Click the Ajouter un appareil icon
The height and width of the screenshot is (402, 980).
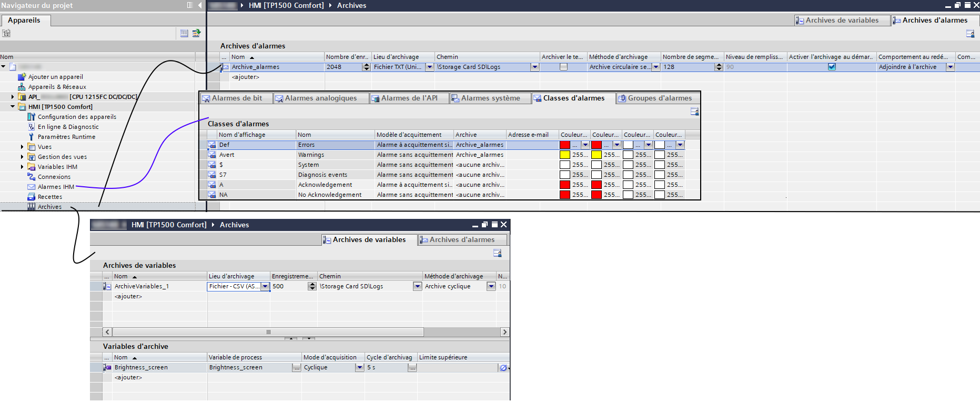(22, 77)
